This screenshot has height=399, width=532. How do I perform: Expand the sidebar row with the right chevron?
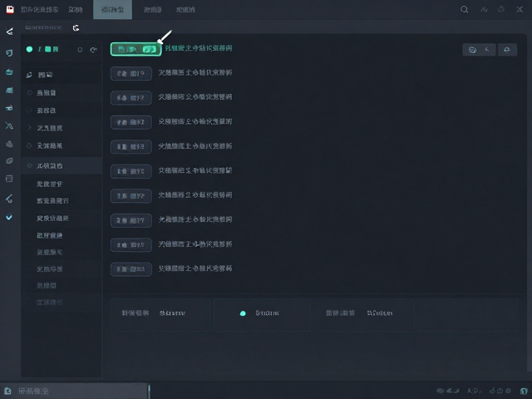click(62, 128)
